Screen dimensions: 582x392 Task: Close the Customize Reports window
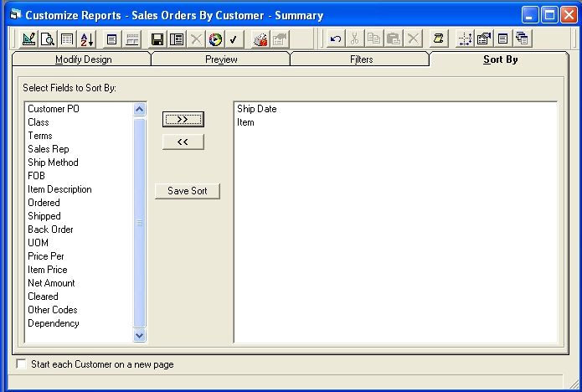click(x=569, y=15)
